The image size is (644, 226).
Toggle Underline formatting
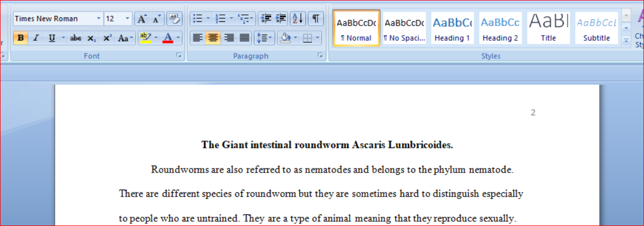52,38
